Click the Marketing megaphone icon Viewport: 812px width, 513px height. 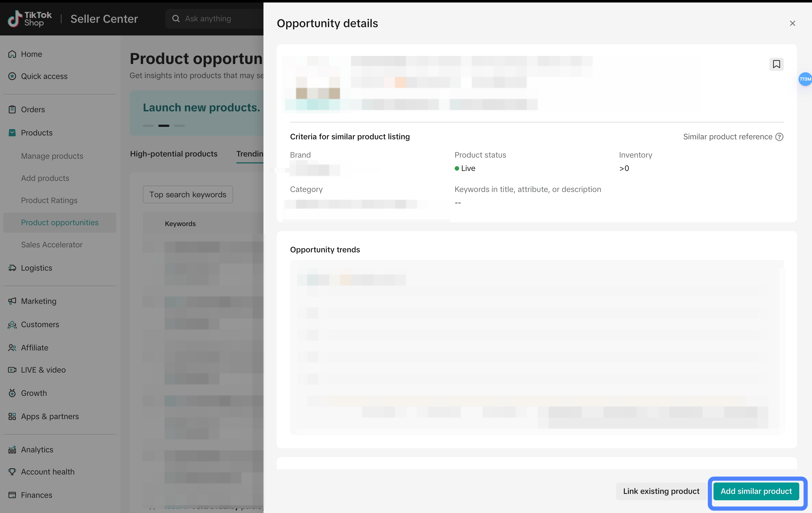click(12, 301)
